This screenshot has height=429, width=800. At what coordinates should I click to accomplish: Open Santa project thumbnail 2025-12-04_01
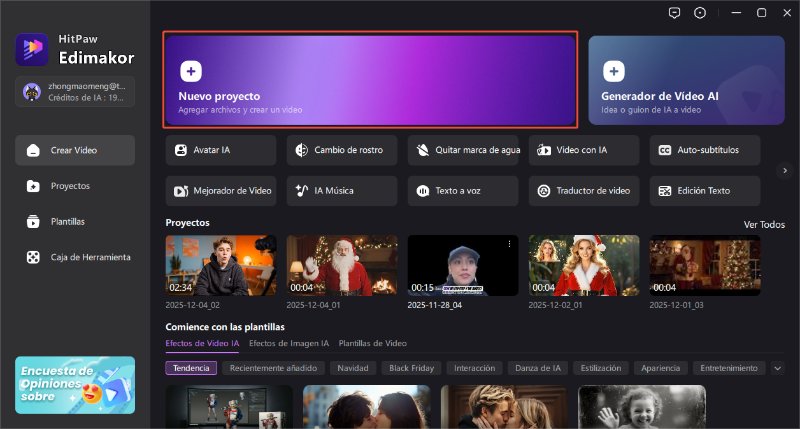(x=342, y=265)
